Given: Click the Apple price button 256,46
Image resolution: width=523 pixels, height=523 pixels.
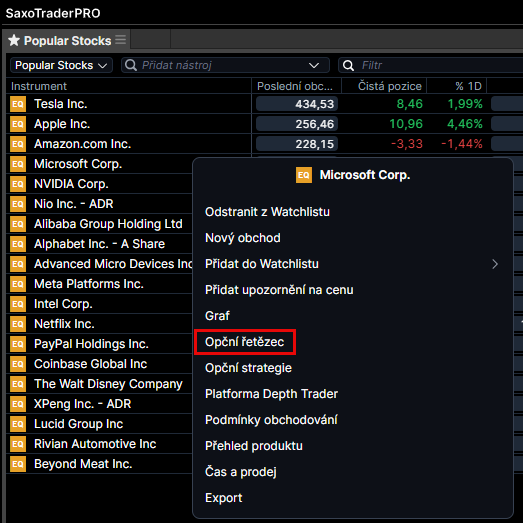Looking at the screenshot, I should click(297, 124).
